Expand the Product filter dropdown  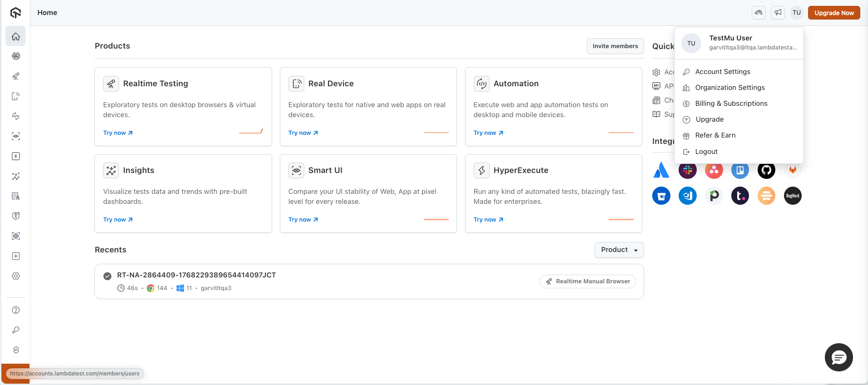point(619,250)
